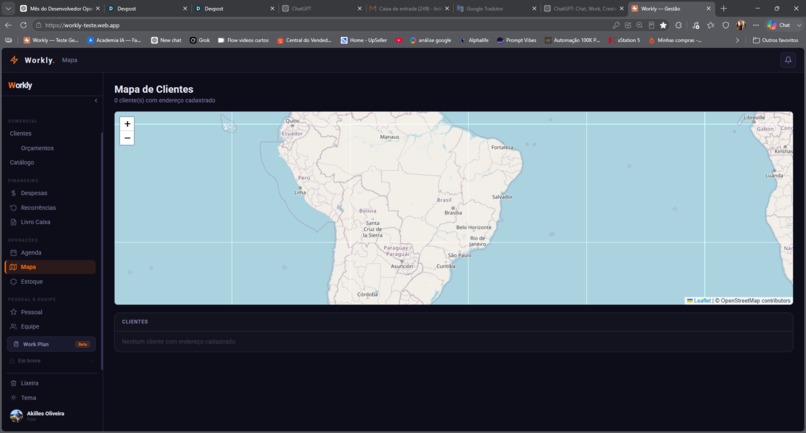Click Manaus label on the map
This screenshot has width=806, height=433.
point(389,137)
